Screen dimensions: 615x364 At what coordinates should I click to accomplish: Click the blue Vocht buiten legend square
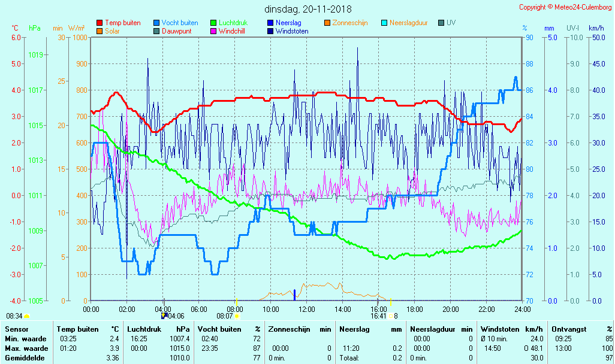pyautogui.click(x=156, y=23)
